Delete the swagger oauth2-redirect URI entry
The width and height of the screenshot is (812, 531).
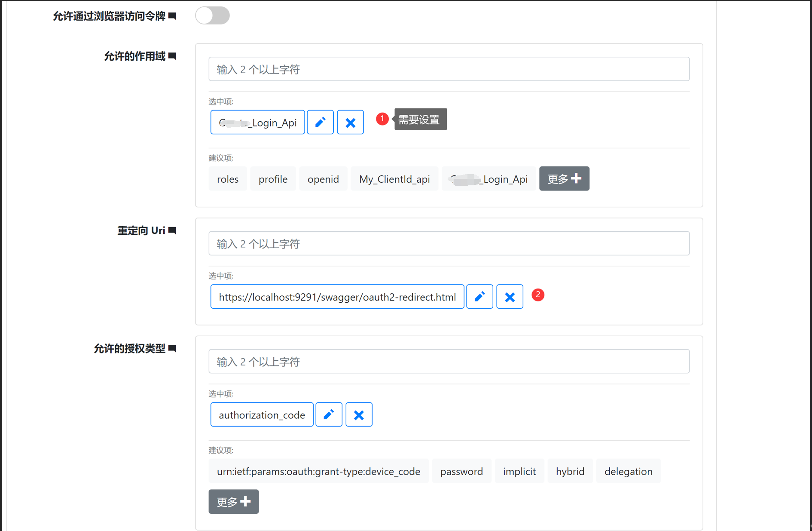[x=510, y=297]
